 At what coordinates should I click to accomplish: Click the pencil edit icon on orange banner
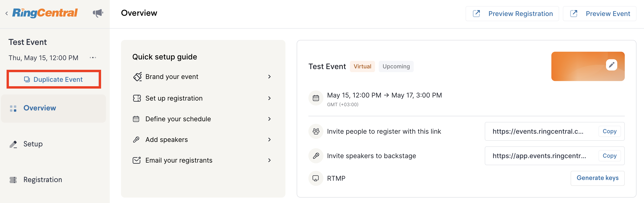coord(611,65)
